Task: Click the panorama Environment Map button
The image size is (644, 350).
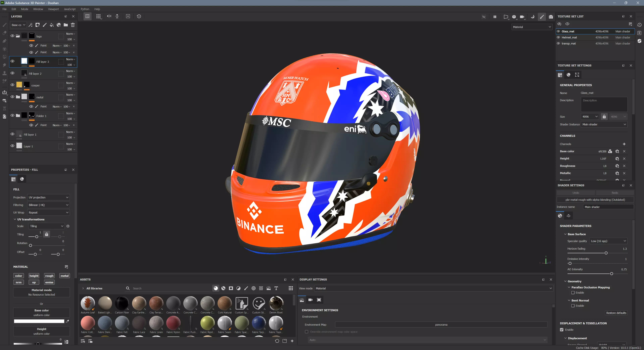Action: (441, 325)
